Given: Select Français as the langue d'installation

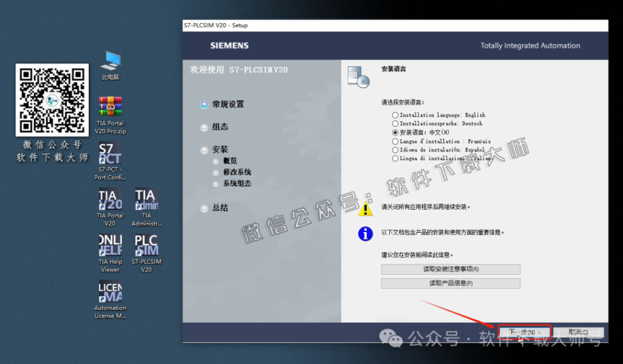Looking at the screenshot, I should pyautogui.click(x=394, y=141).
